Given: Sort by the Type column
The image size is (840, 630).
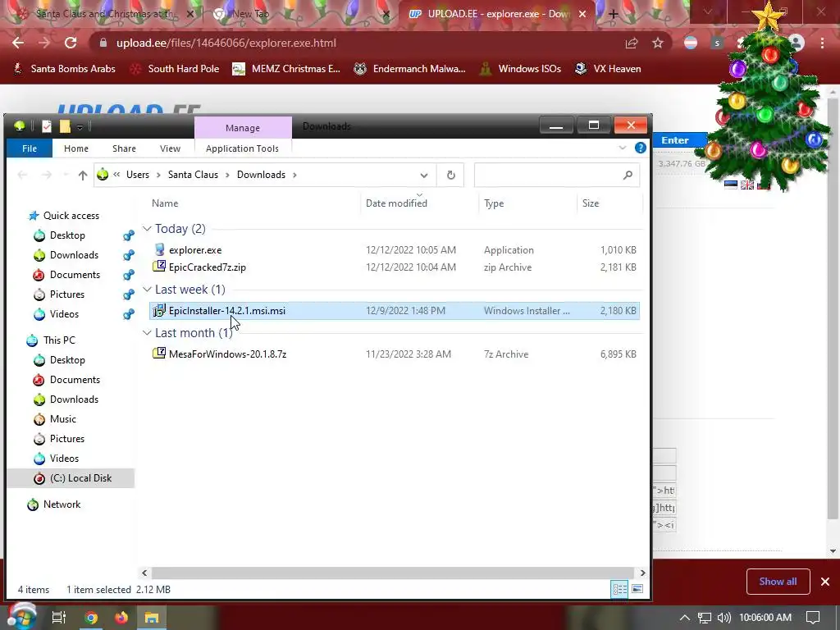Looking at the screenshot, I should (x=494, y=203).
